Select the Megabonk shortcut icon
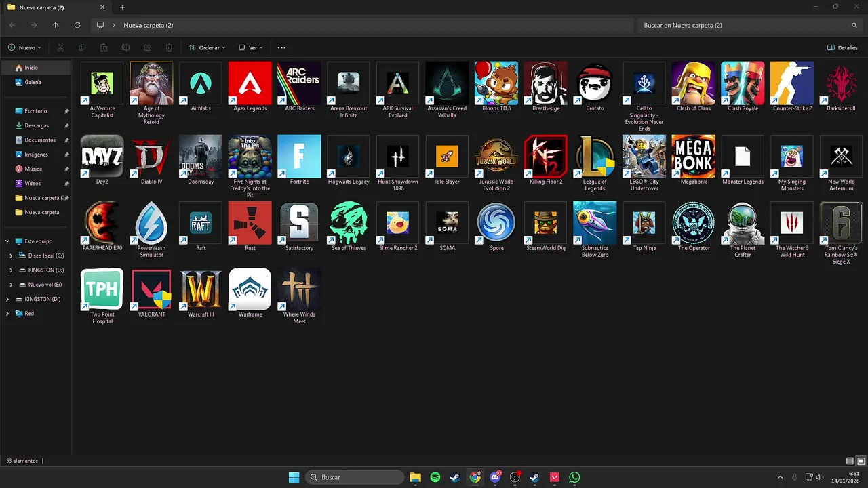This screenshot has height=488, width=868. pyautogui.click(x=693, y=157)
